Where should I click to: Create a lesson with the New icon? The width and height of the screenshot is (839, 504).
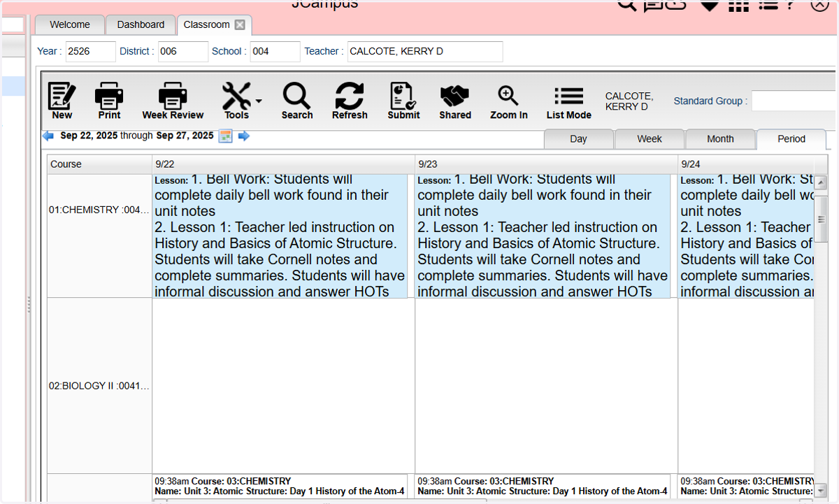point(62,101)
